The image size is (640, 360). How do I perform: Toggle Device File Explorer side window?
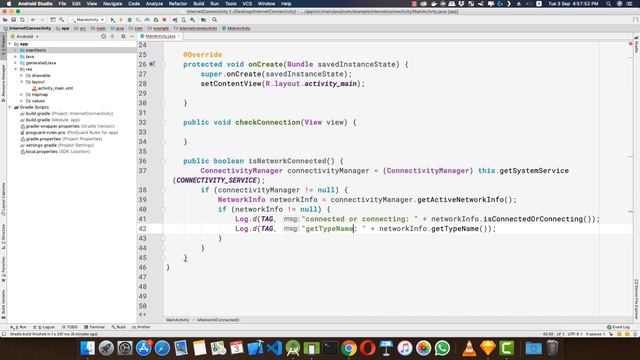(636, 299)
